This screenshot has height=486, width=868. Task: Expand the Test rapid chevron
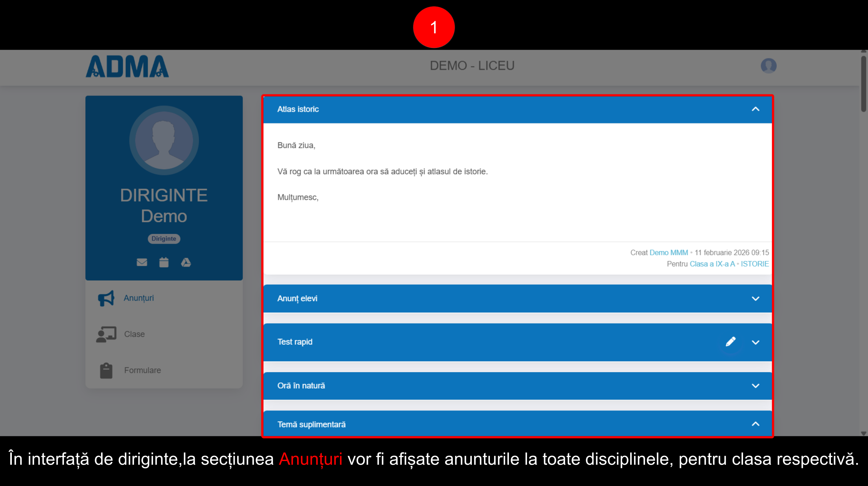click(x=756, y=343)
